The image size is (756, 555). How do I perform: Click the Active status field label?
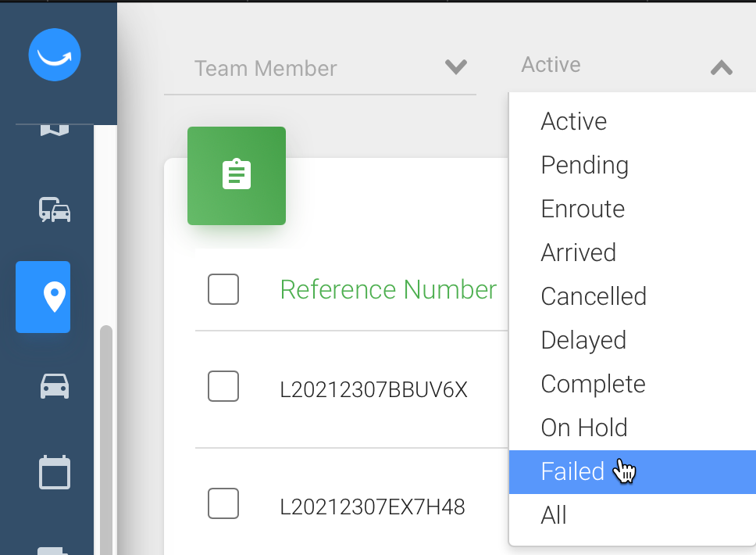point(551,65)
